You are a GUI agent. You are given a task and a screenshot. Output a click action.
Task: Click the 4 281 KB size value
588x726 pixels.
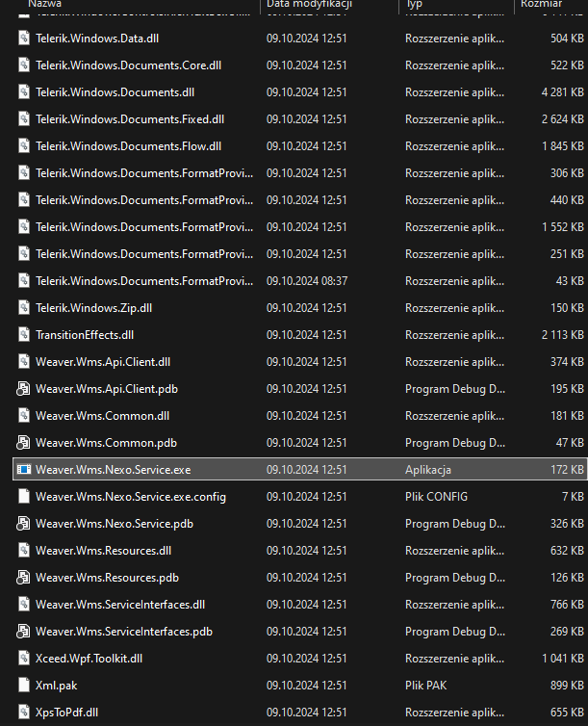pyautogui.click(x=563, y=92)
